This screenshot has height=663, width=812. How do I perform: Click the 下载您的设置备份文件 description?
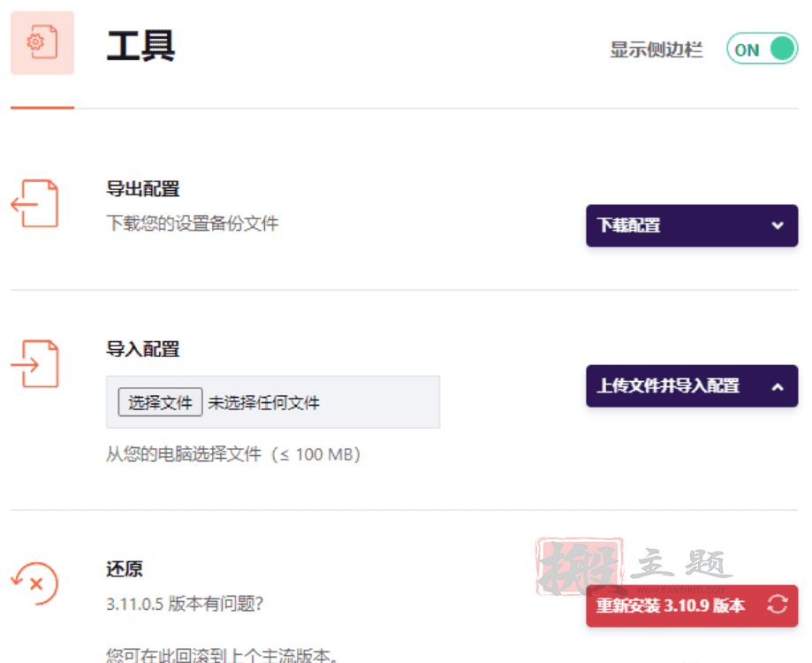coord(192,224)
